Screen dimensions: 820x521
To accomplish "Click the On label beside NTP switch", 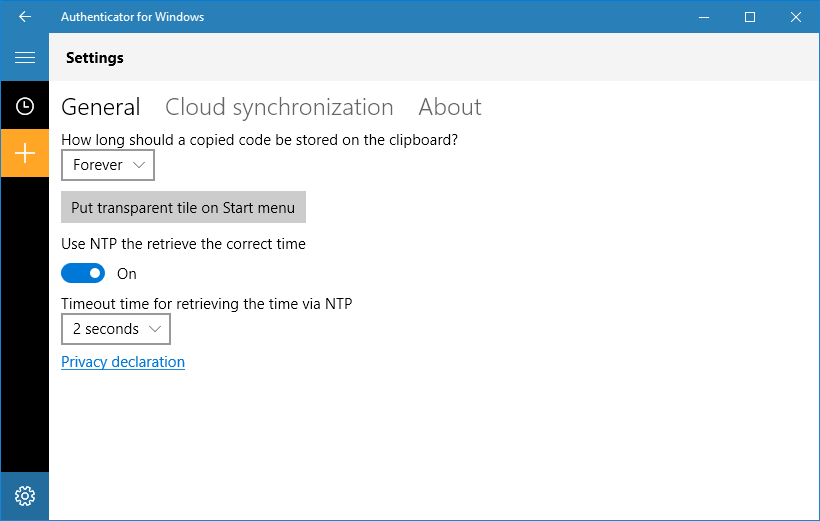I will click(x=127, y=274).
